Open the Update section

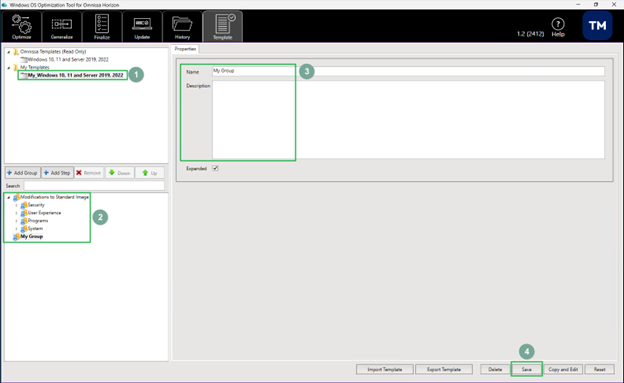[142, 26]
